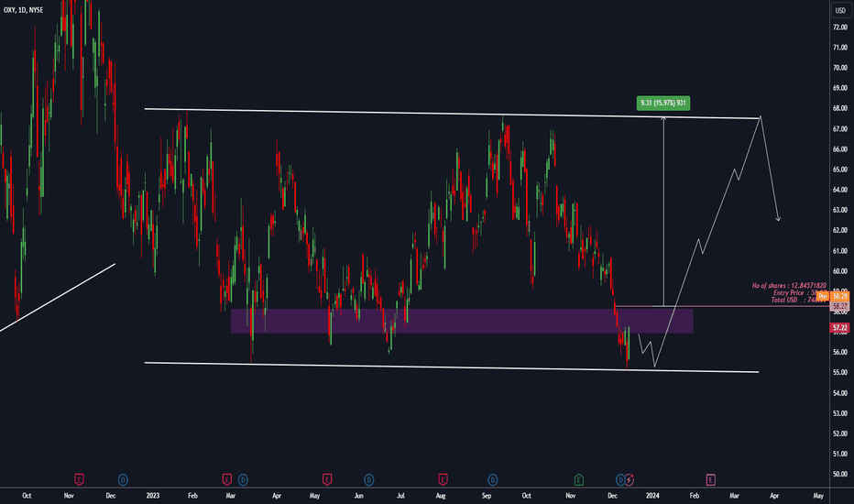Click the 'No of shares : 12.84571820' position text
The width and height of the screenshot is (854, 504).
[789, 286]
